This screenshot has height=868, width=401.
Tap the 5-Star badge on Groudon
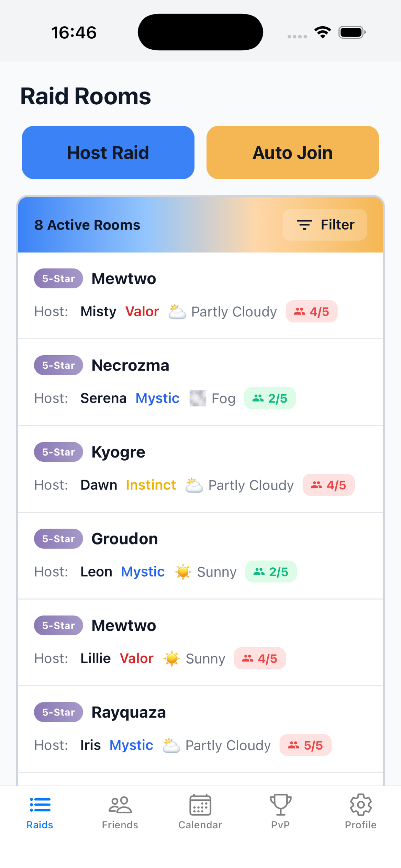59,539
